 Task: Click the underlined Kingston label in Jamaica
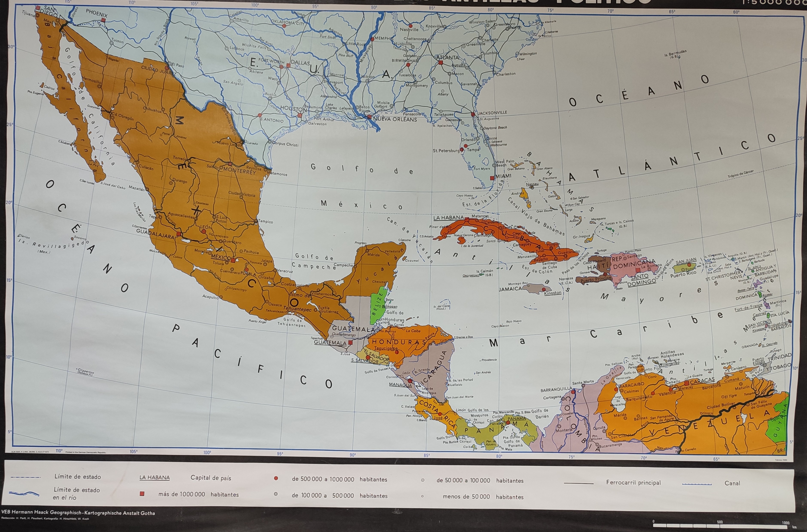(553, 293)
